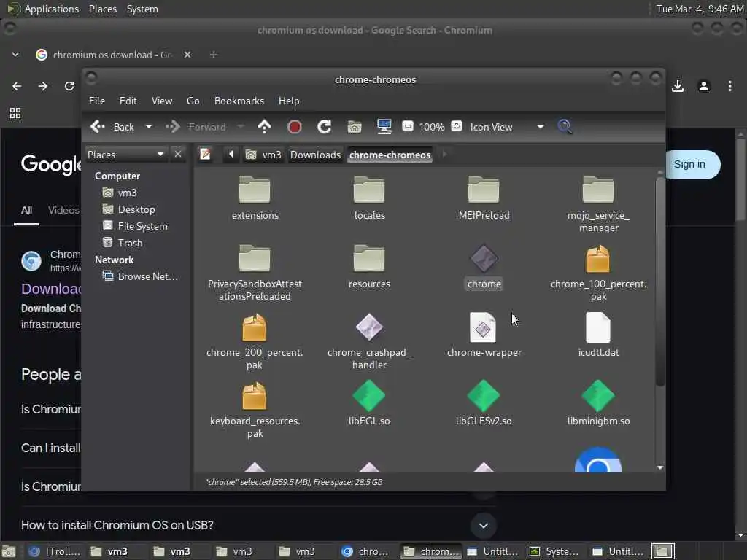Open the Applications menu in top panel
Screen dimensions: 747x560
(52, 9)
